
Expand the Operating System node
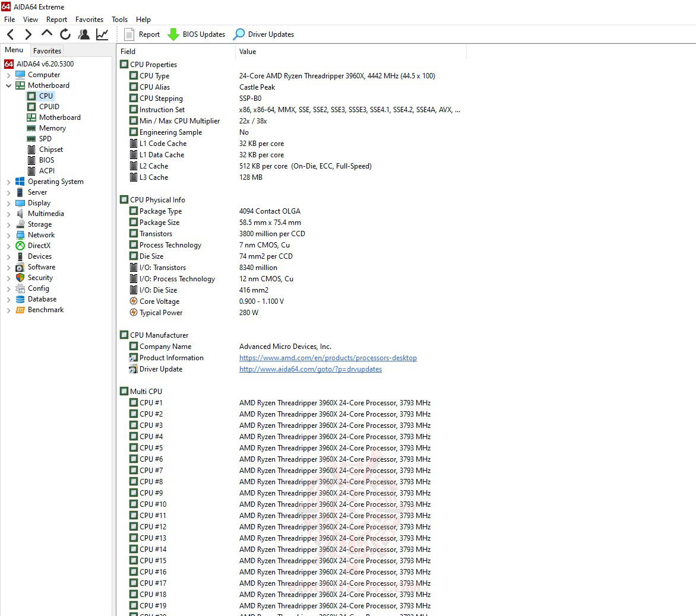8,182
